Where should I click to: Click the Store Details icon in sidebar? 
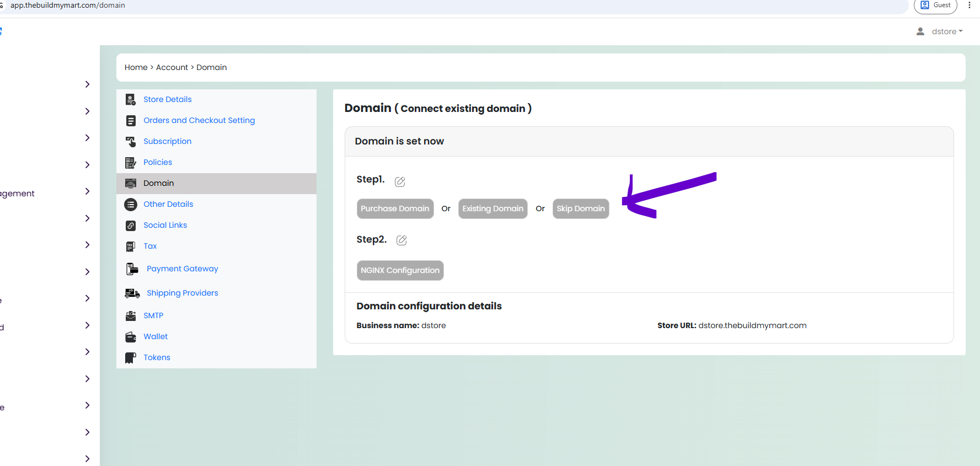pos(131,100)
